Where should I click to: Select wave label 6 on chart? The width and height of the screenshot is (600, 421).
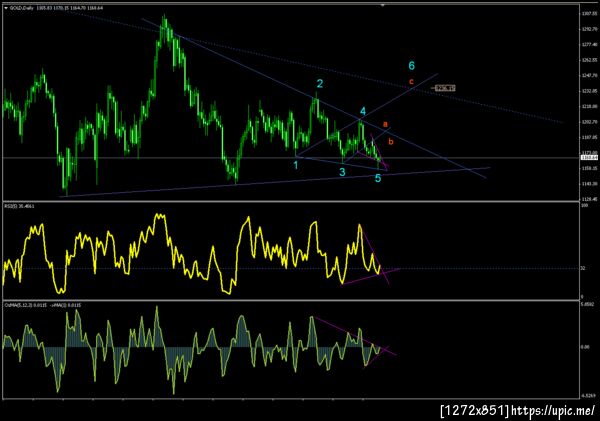coord(411,66)
